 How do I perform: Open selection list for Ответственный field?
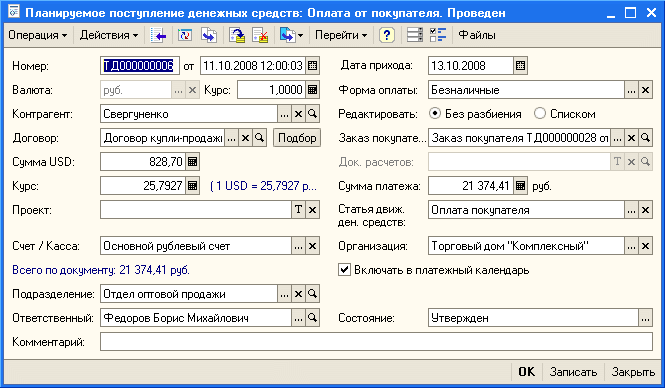coord(299,318)
